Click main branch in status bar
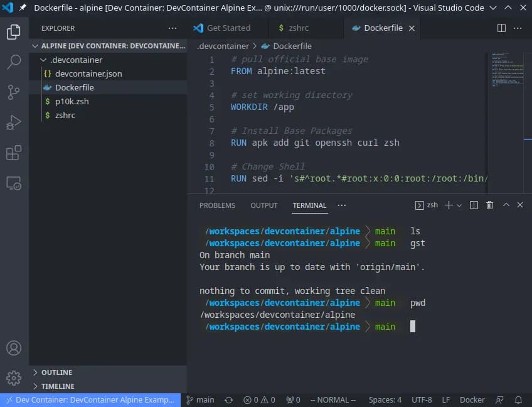This screenshot has height=407, width=532. (x=200, y=400)
